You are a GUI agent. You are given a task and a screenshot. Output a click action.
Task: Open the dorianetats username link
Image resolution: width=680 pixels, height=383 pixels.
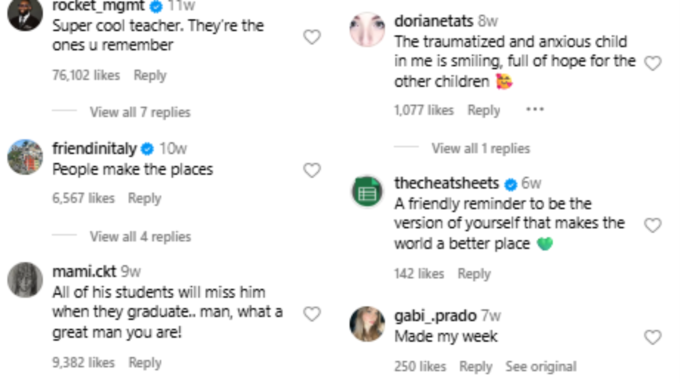point(434,21)
